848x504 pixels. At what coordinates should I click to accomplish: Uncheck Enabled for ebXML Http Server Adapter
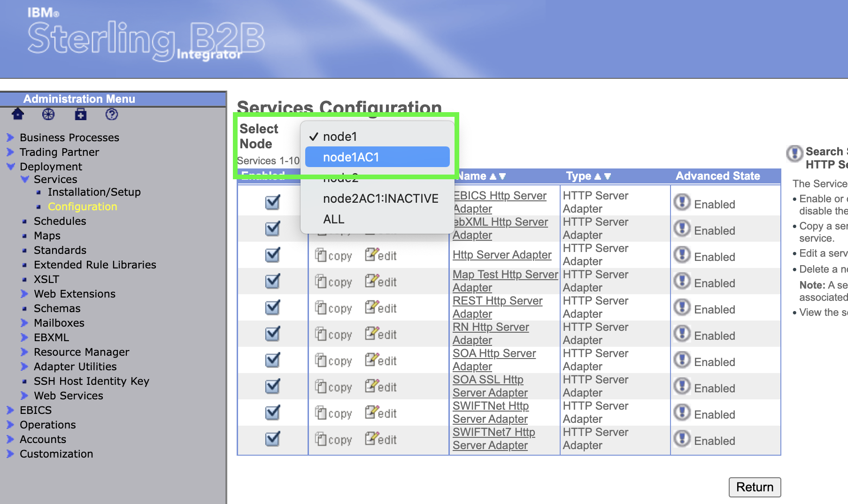coord(273,229)
